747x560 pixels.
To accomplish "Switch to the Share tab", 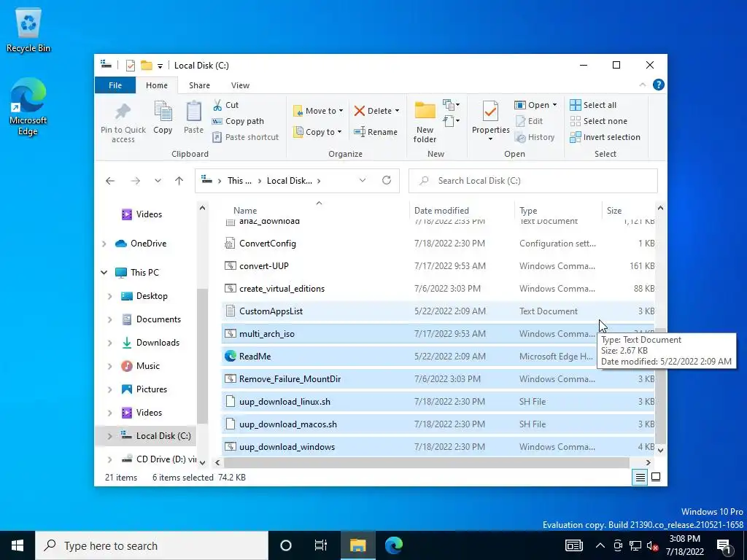I will 199,85.
